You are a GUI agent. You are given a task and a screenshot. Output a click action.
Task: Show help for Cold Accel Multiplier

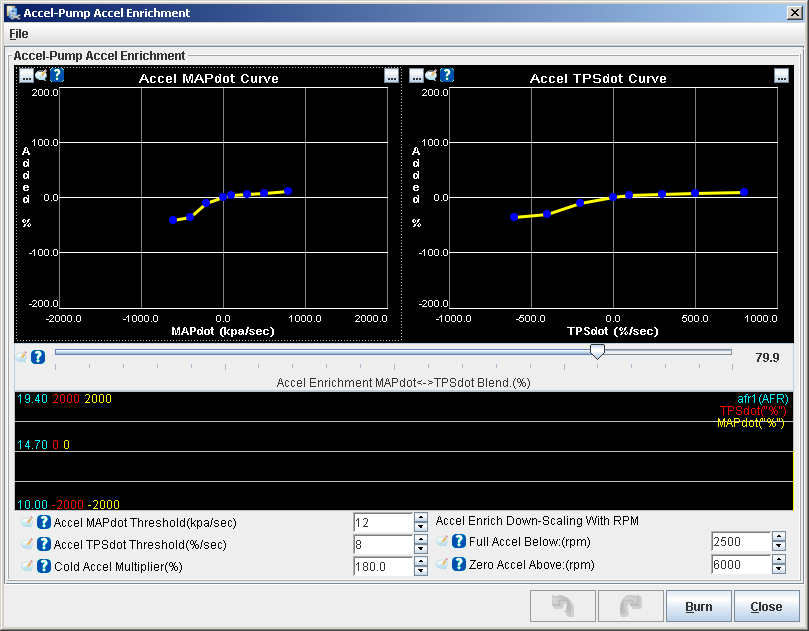click(44, 566)
